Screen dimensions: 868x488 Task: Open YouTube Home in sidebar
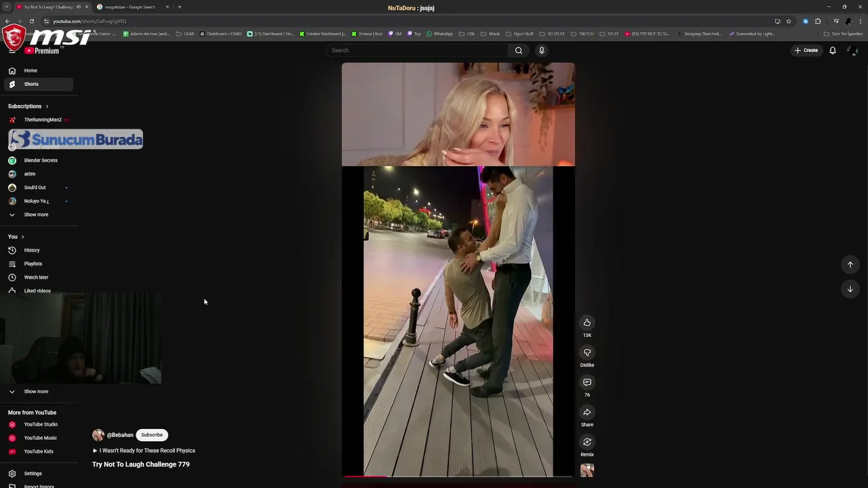[38, 70]
